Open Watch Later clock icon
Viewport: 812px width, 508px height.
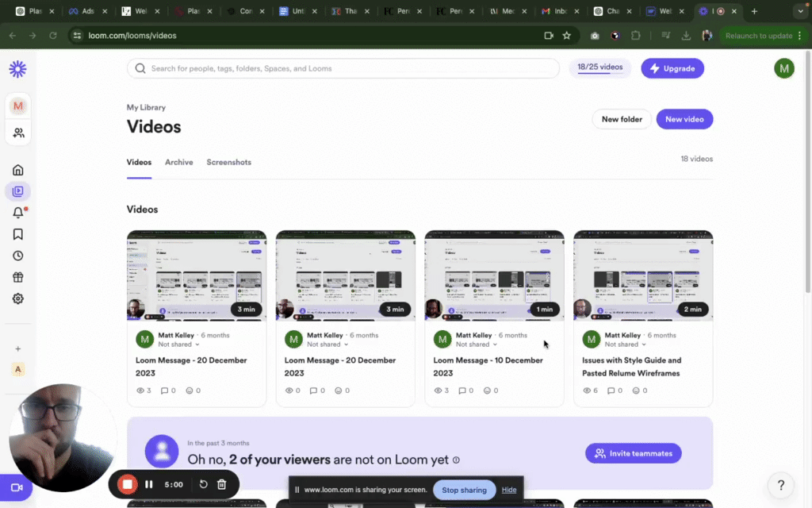[17, 256]
